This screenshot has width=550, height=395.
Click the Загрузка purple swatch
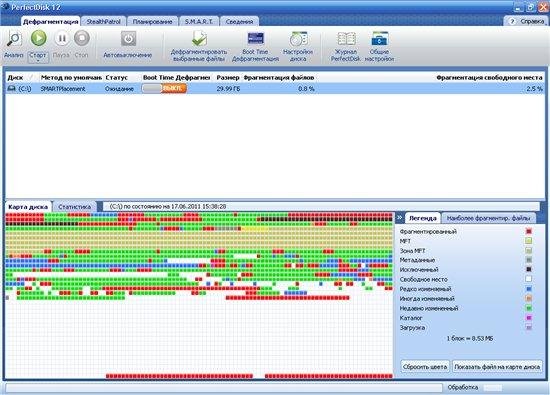(x=529, y=327)
